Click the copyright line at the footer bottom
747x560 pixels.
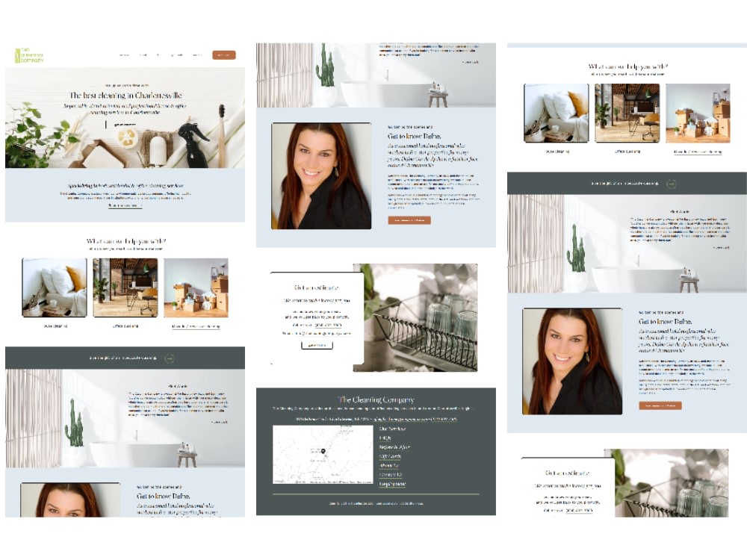[x=376, y=503]
